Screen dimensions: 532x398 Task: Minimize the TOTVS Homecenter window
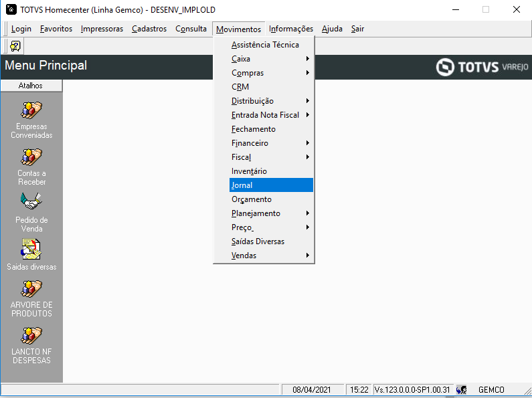coord(456,9)
